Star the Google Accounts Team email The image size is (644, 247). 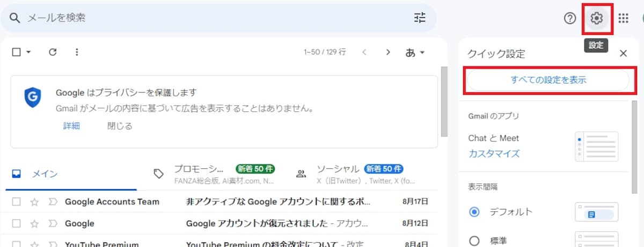coord(34,202)
